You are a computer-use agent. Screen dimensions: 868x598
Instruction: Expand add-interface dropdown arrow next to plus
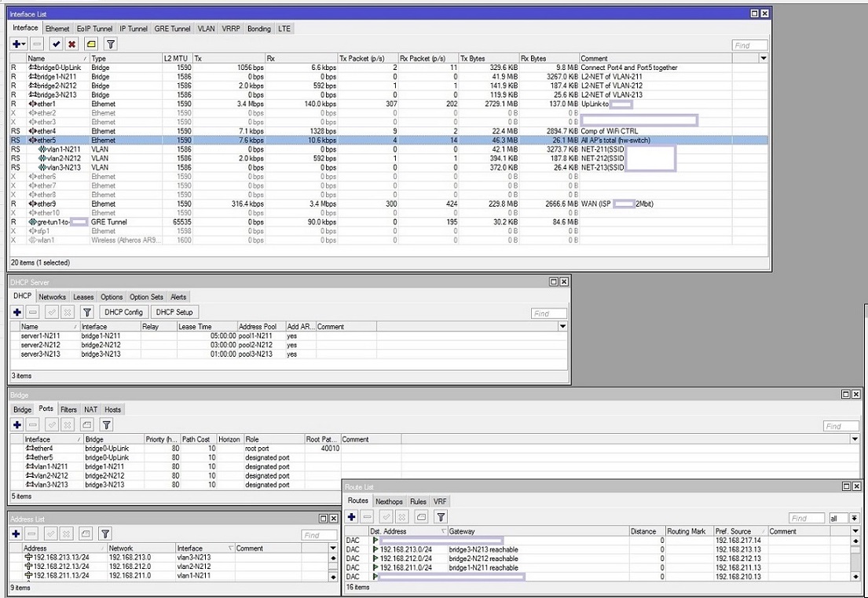click(x=24, y=44)
